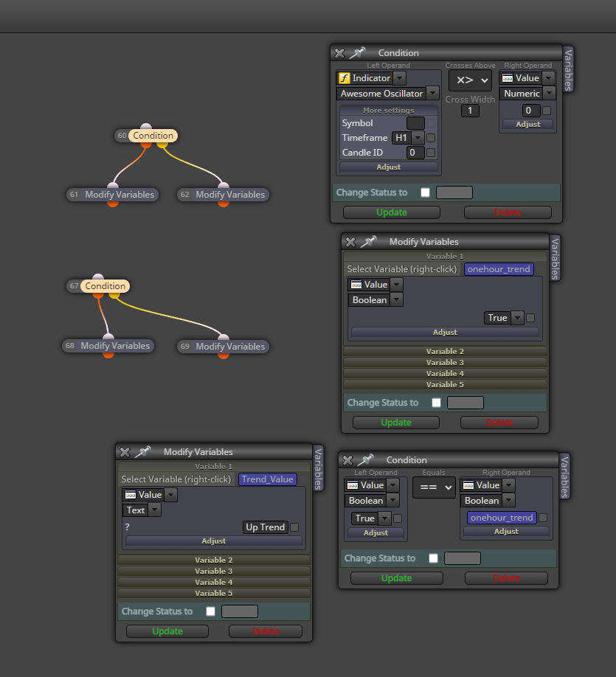Enable Change Status checkbox in Equals Condition
Viewport: 616px width, 677px height.
[433, 558]
